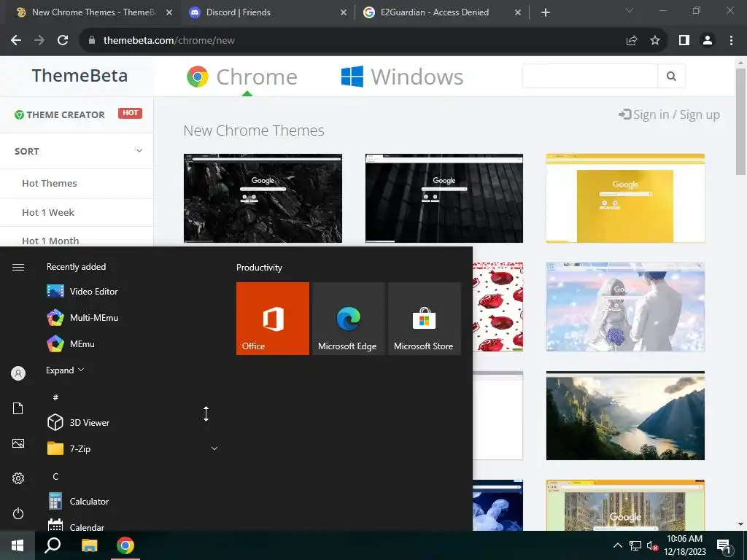Click the ThemeBeta logo
The width and height of the screenshot is (747, 560).
pyautogui.click(x=80, y=76)
